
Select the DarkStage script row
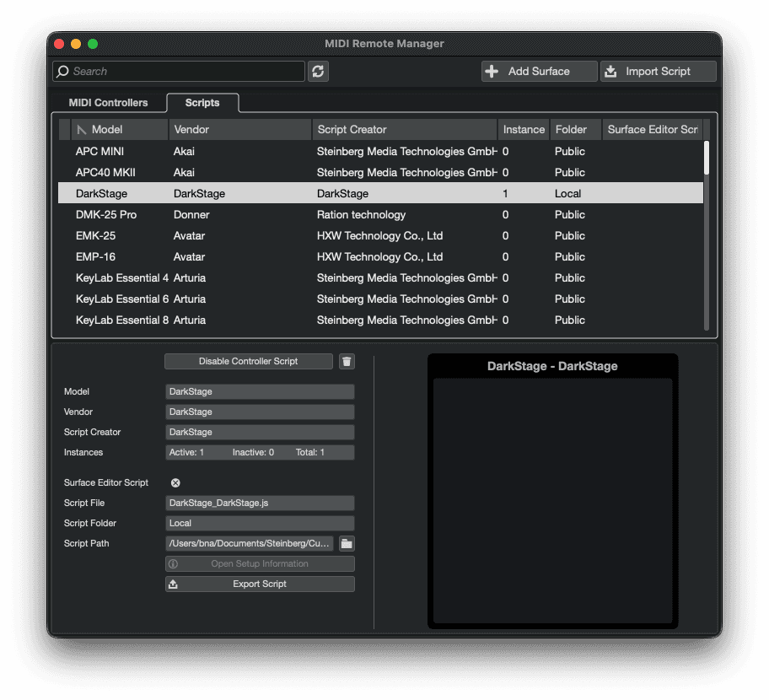click(x=380, y=194)
